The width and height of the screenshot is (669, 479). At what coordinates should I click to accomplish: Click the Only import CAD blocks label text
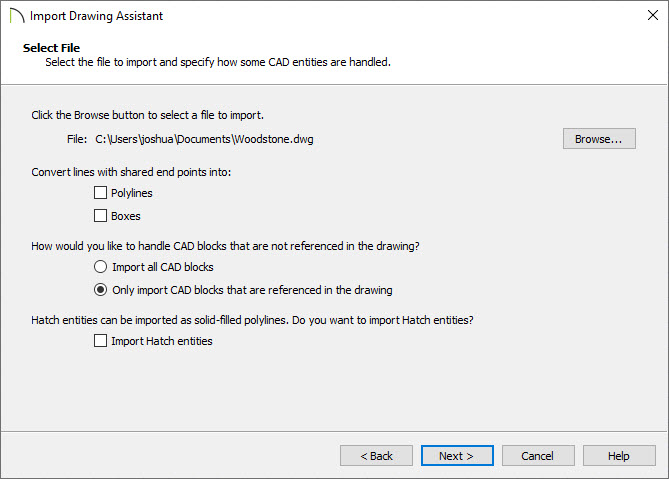tap(252, 290)
